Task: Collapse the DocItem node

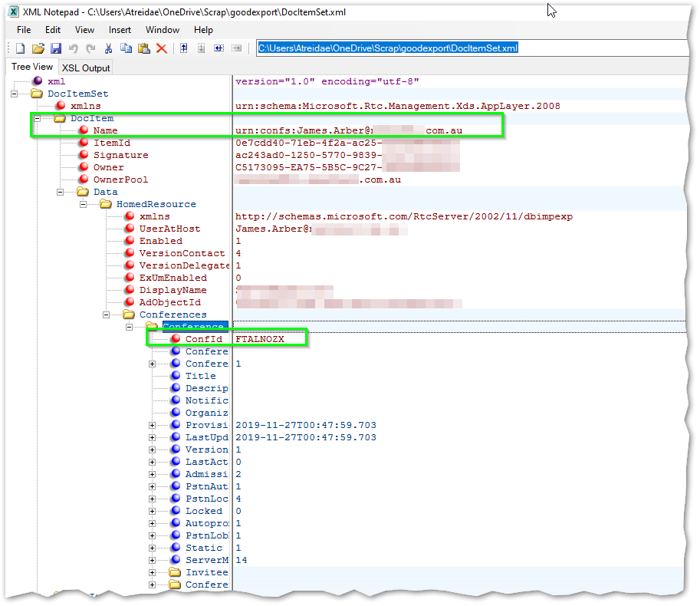Action: pyautogui.click(x=37, y=118)
